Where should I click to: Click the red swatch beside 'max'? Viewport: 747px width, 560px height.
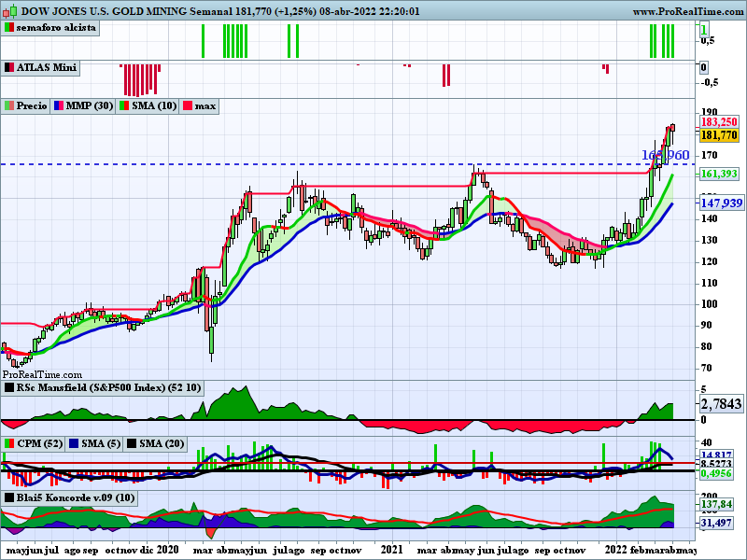[188, 105]
